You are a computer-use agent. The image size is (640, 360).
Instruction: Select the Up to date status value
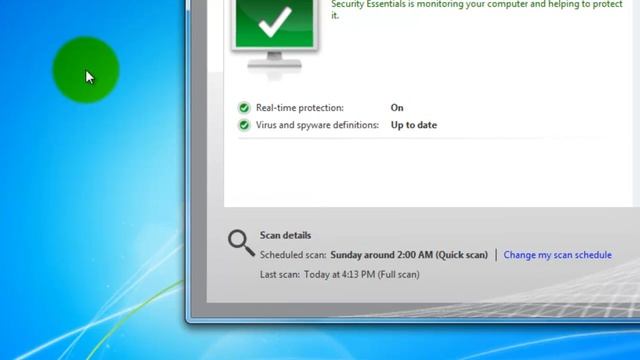414,125
